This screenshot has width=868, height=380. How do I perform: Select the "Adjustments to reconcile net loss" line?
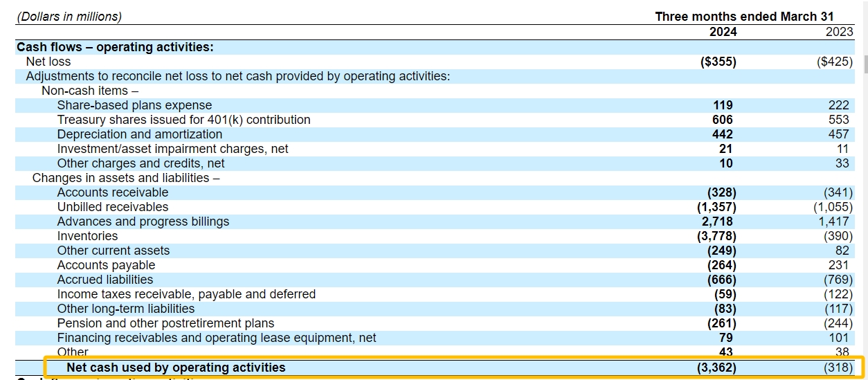(x=238, y=76)
